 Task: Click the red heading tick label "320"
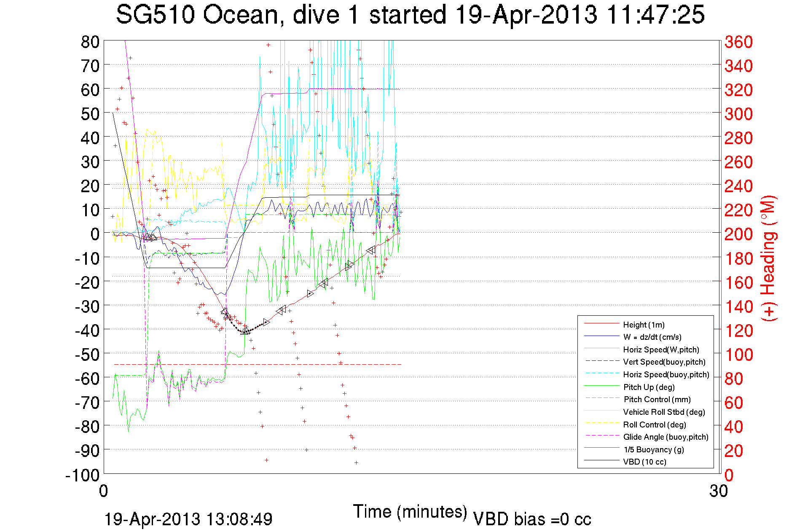coord(738,90)
